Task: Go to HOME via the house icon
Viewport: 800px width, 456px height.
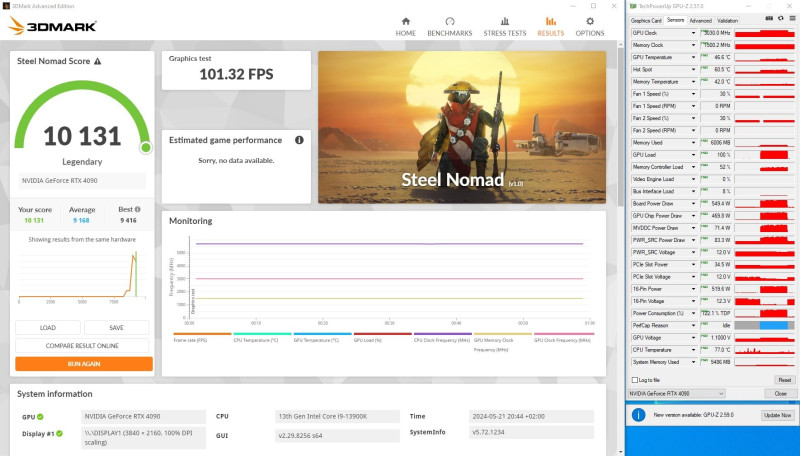Action: 406,21
